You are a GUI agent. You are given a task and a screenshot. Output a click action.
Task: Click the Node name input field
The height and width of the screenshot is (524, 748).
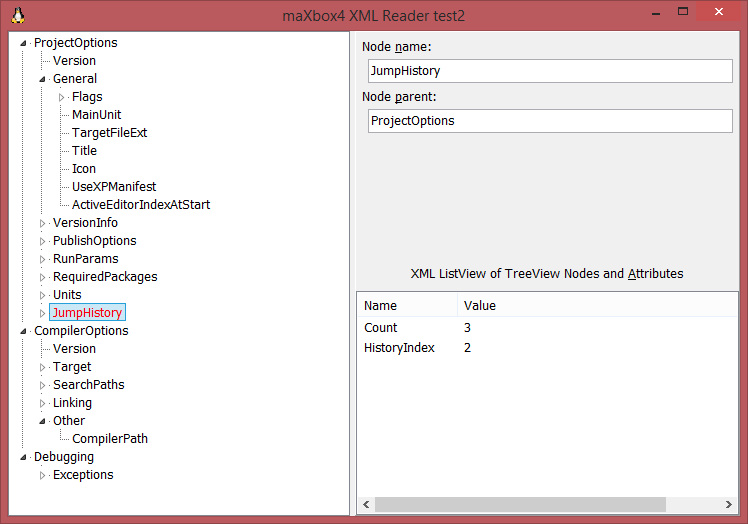tap(550, 71)
